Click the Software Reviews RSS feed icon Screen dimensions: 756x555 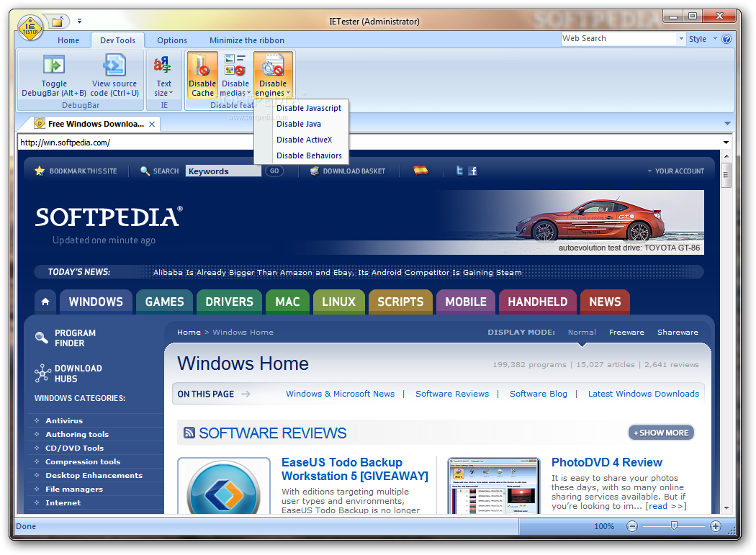pos(189,433)
